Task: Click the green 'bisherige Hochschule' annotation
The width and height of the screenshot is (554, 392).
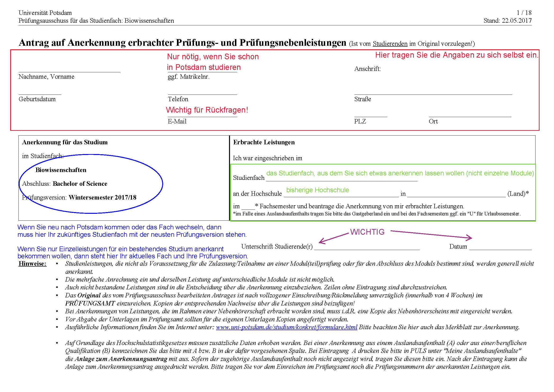Action: 317,190
